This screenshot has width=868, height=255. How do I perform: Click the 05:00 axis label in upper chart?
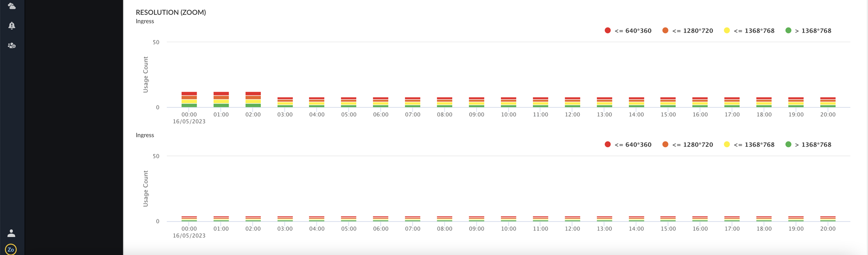tap(349, 115)
